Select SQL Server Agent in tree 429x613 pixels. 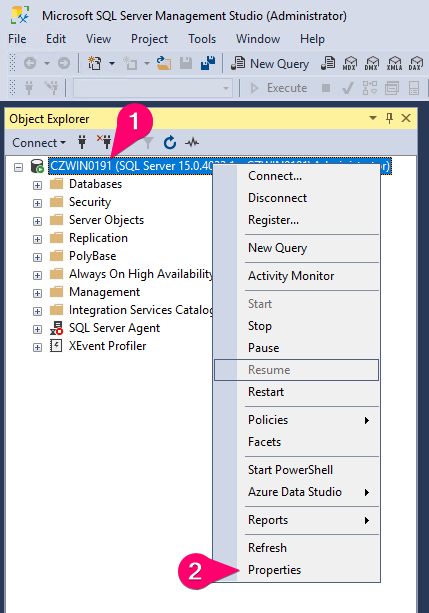[x=114, y=328]
